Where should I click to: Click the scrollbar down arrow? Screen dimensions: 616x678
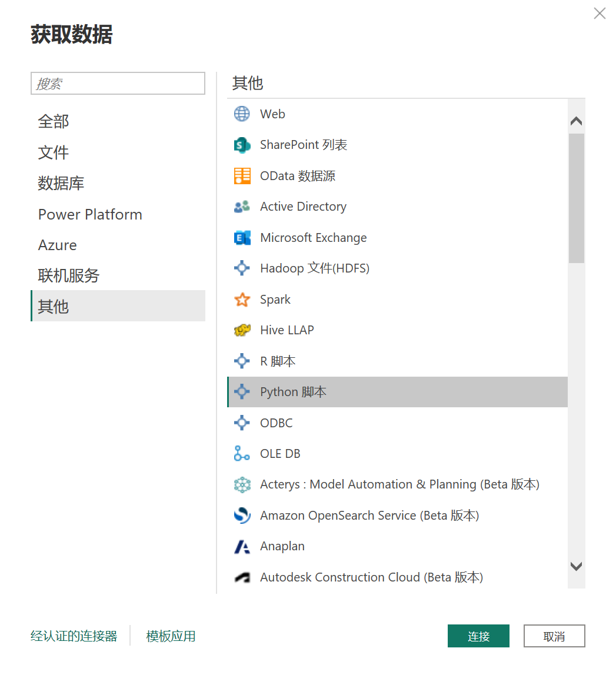577,566
